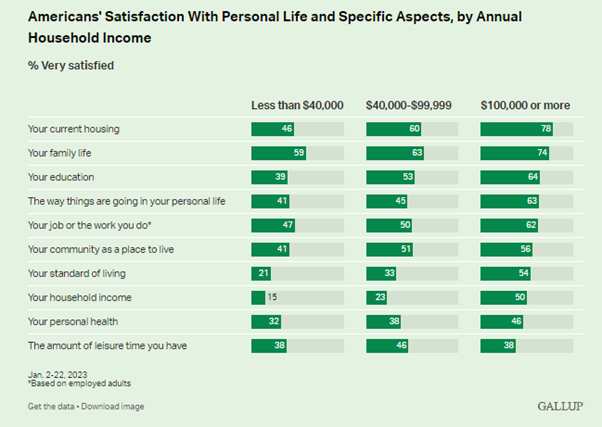Click the education bar showing 53
The height and width of the screenshot is (427, 602).
392,177
